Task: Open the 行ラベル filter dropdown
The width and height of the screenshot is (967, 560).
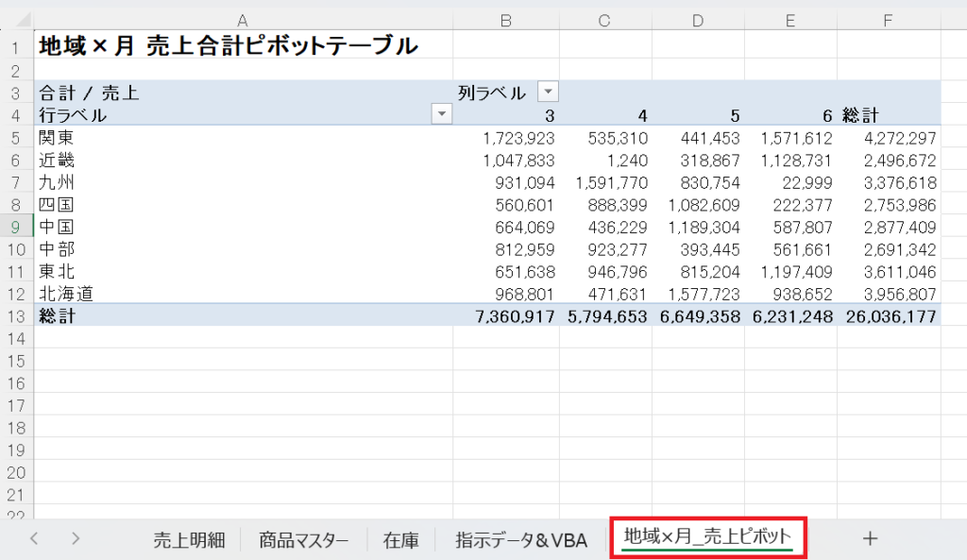Action: point(441,114)
